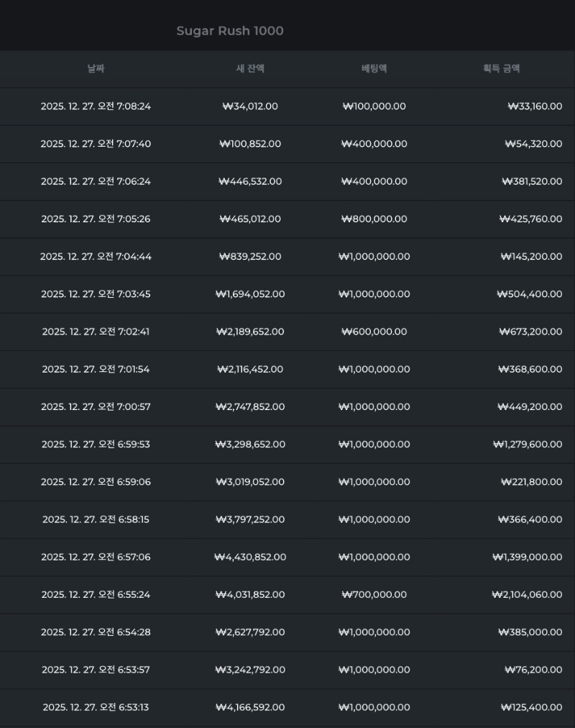Select the ₩700,000.00 bet amount cell
575x728 pixels.
click(x=374, y=594)
